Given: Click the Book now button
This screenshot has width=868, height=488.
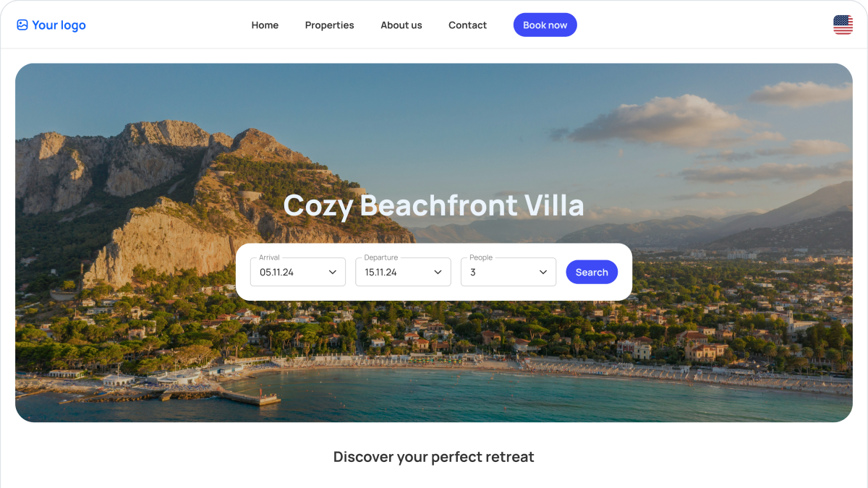Looking at the screenshot, I should point(545,25).
